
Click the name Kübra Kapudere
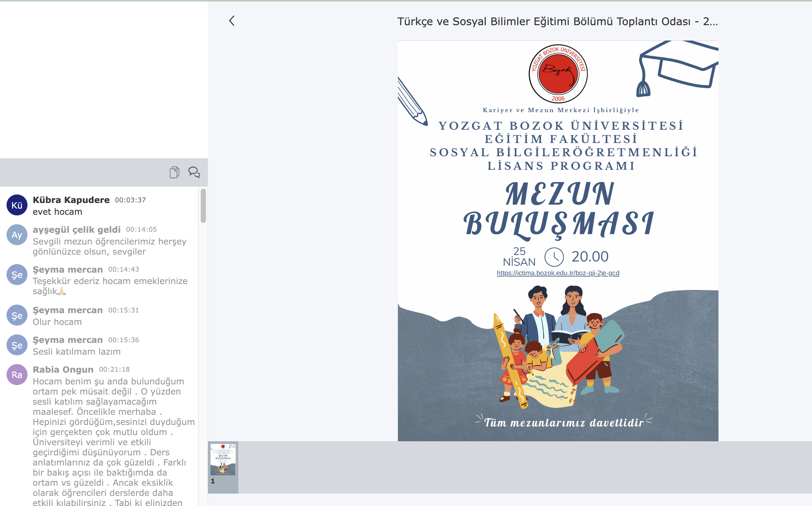pos(71,200)
